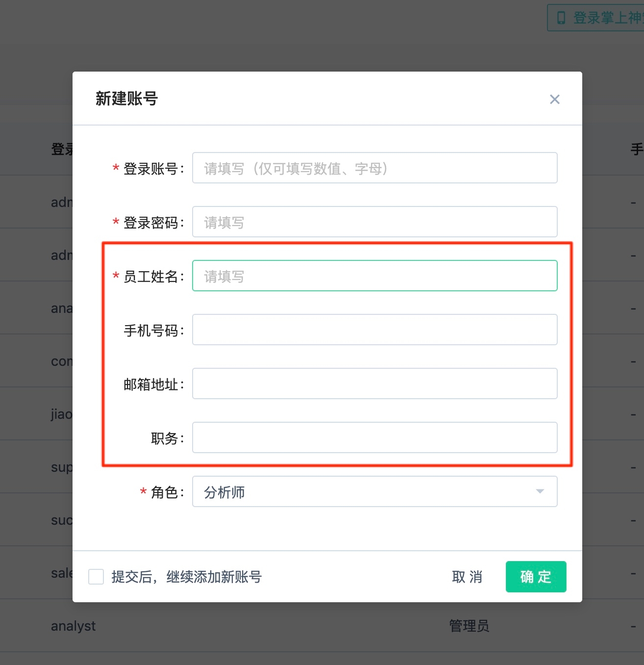Tick the continue adding accounts checkbox
Viewport: 644px width, 665px height.
pos(96,577)
